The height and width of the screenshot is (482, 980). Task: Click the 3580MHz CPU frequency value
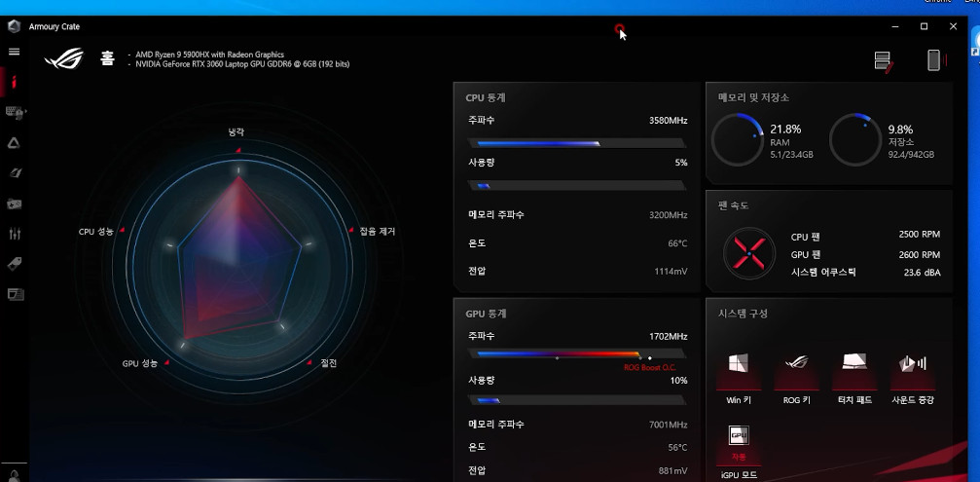click(x=669, y=120)
